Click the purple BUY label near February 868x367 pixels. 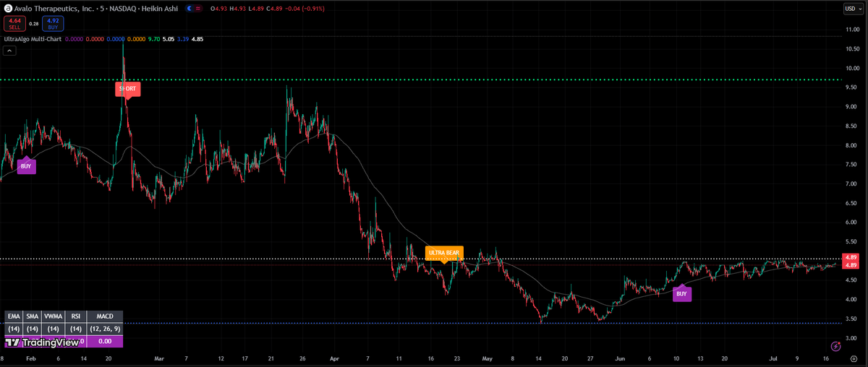[x=26, y=166]
